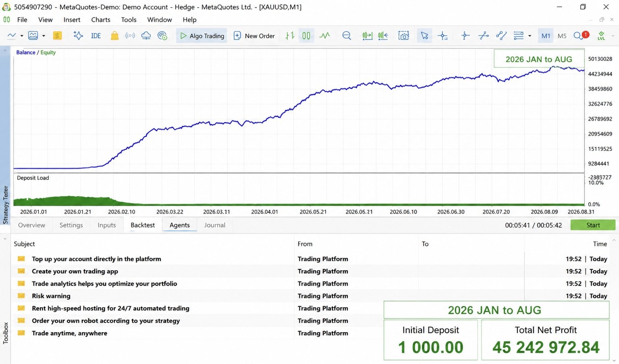Sort messages by Time column
Viewport: 619px width, 364px height.
point(600,244)
